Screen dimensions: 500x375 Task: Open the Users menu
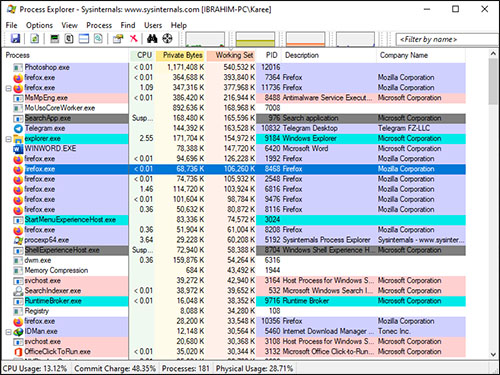pyautogui.click(x=153, y=25)
